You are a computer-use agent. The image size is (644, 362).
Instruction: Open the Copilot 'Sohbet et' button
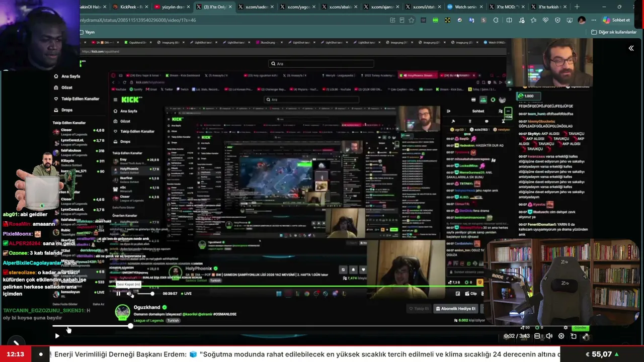[x=616, y=20]
